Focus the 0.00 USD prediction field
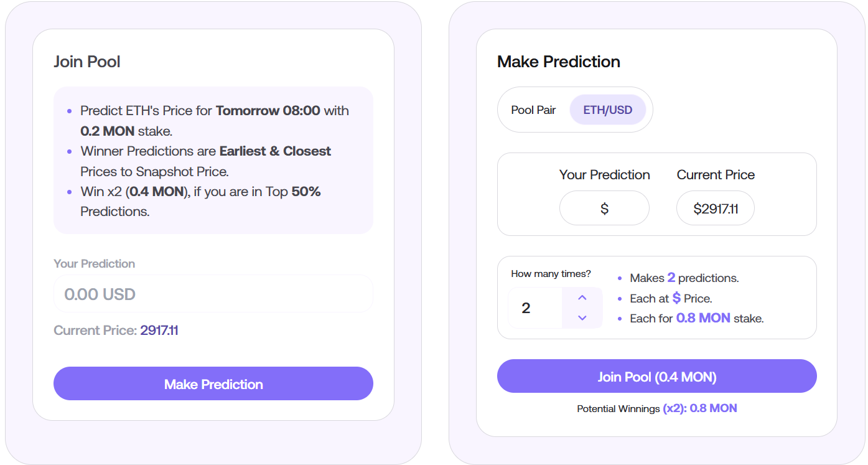This screenshot has width=868, height=465. (213, 294)
